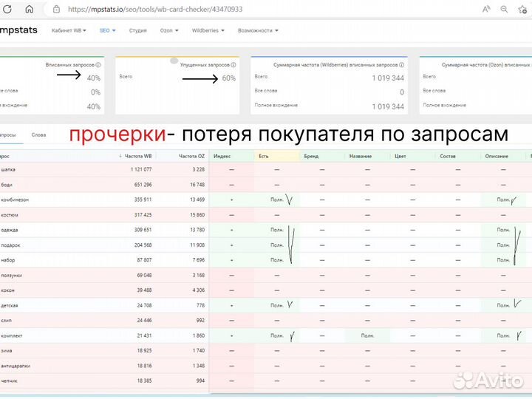
Task: Select the чепчик query row
Action: tap(266, 381)
